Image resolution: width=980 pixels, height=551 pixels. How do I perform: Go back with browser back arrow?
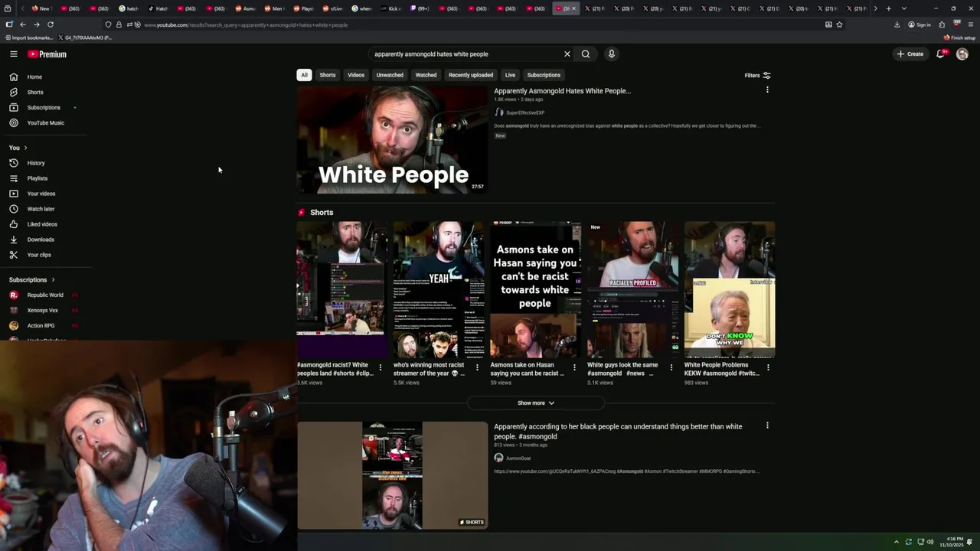pyautogui.click(x=22, y=24)
